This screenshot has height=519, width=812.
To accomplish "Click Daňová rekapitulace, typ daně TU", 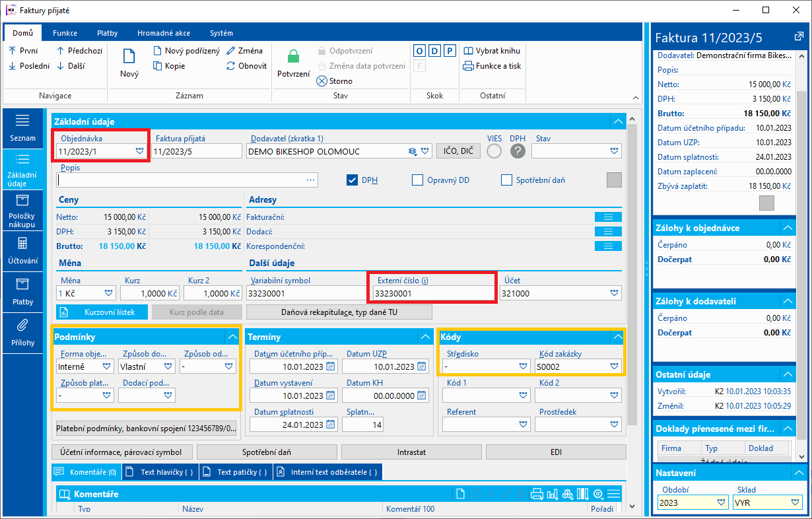I will (339, 312).
